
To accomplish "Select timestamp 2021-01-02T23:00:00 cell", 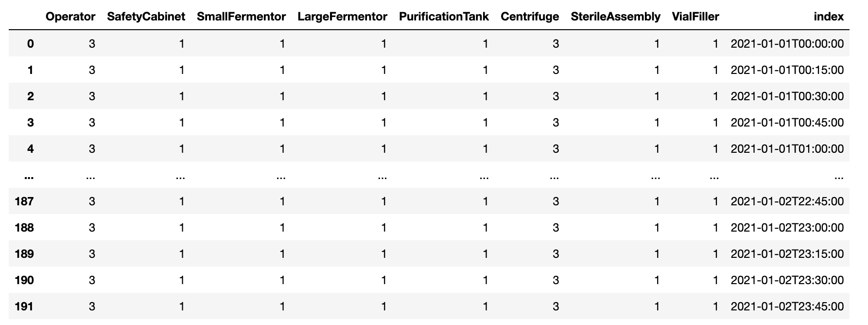I will click(x=787, y=228).
